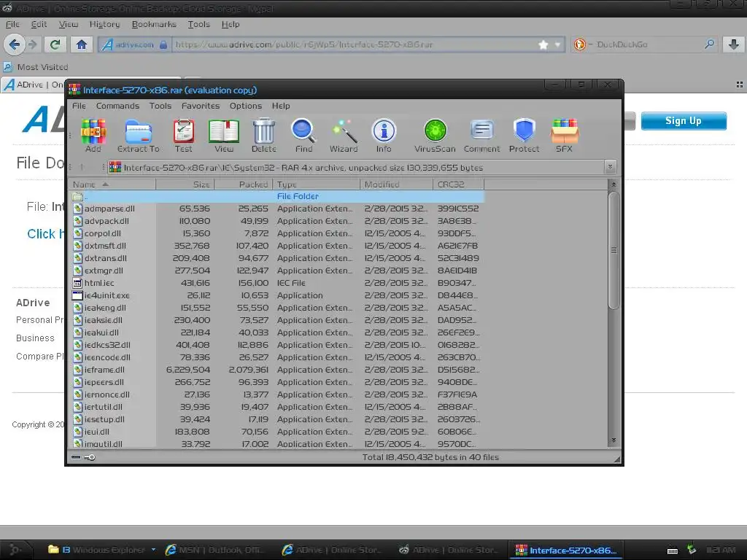The width and height of the screenshot is (747, 560).
Task: Expand the URL bar history dropdown
Action: pyautogui.click(x=557, y=44)
